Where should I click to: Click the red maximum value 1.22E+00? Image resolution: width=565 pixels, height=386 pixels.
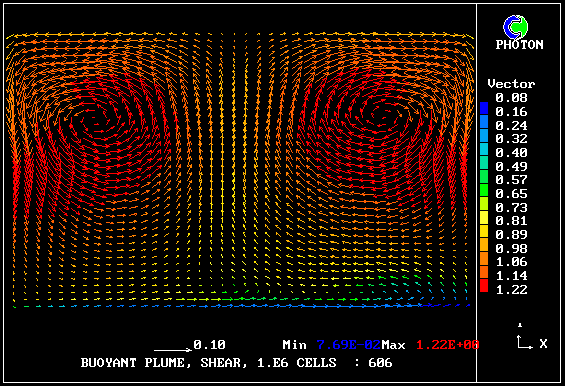coord(448,345)
